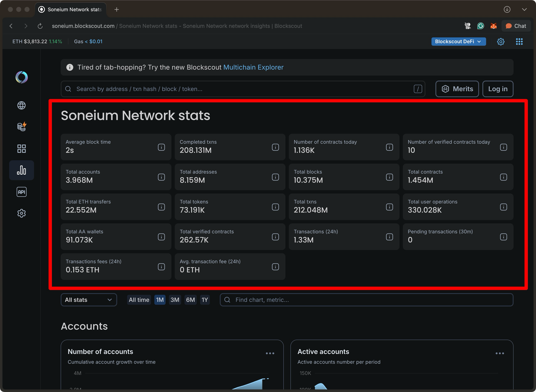Click the Transactions fees value 0.153 ETH

point(83,270)
